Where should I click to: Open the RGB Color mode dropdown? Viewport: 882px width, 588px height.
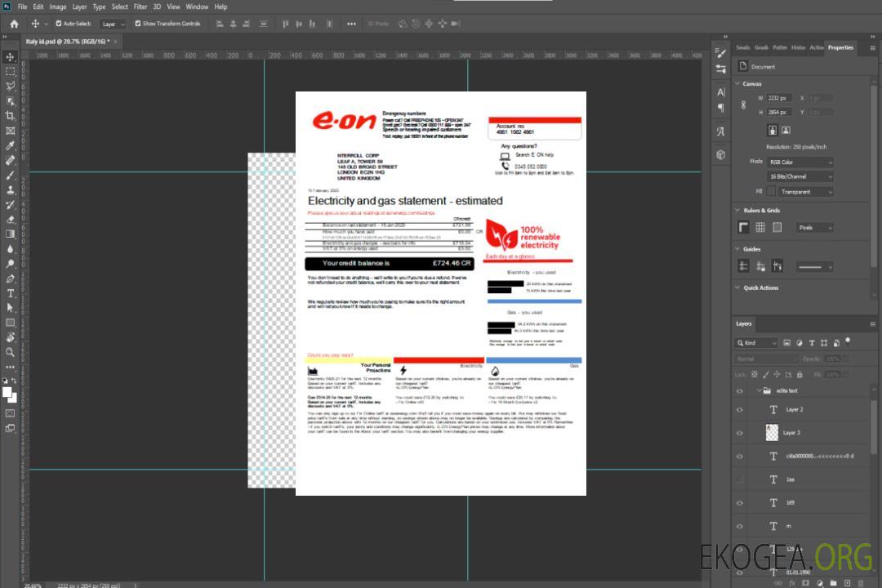[800, 162]
